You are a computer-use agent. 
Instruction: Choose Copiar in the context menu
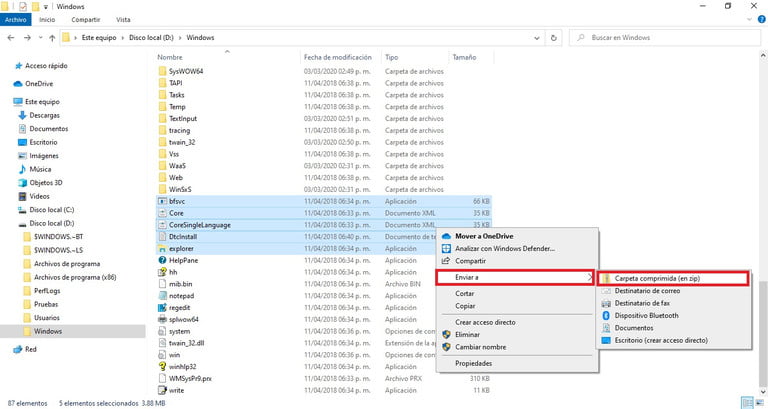point(517,306)
